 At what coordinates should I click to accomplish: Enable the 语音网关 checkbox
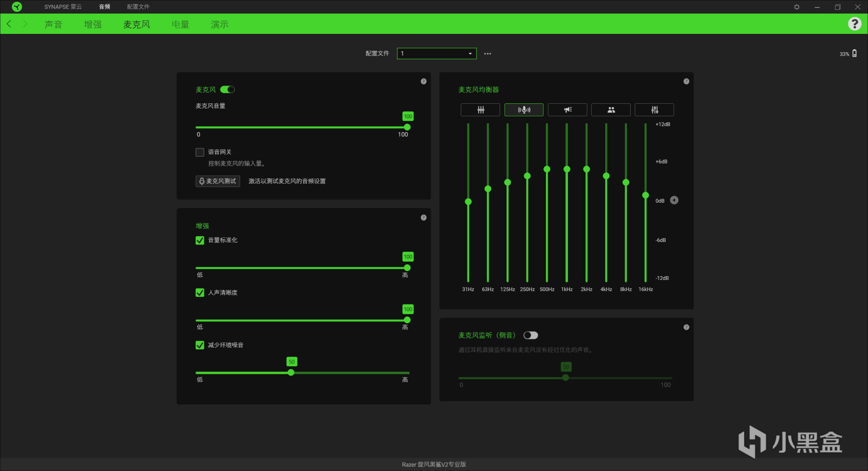coord(200,152)
